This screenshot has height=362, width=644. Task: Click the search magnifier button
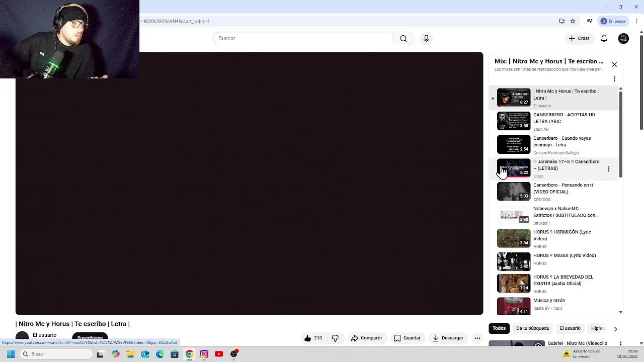pos(404,38)
